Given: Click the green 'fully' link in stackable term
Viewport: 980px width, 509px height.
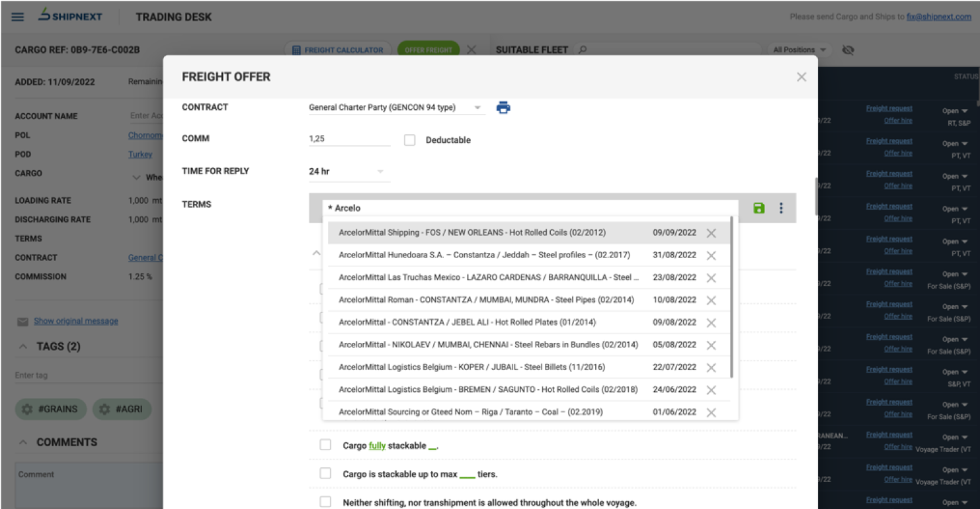Looking at the screenshot, I should click(377, 446).
